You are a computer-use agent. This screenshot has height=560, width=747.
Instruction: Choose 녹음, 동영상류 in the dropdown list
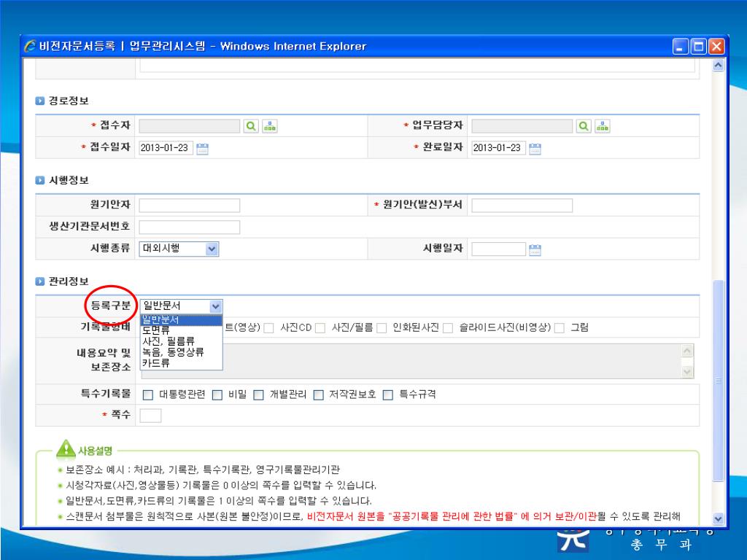[173, 351]
